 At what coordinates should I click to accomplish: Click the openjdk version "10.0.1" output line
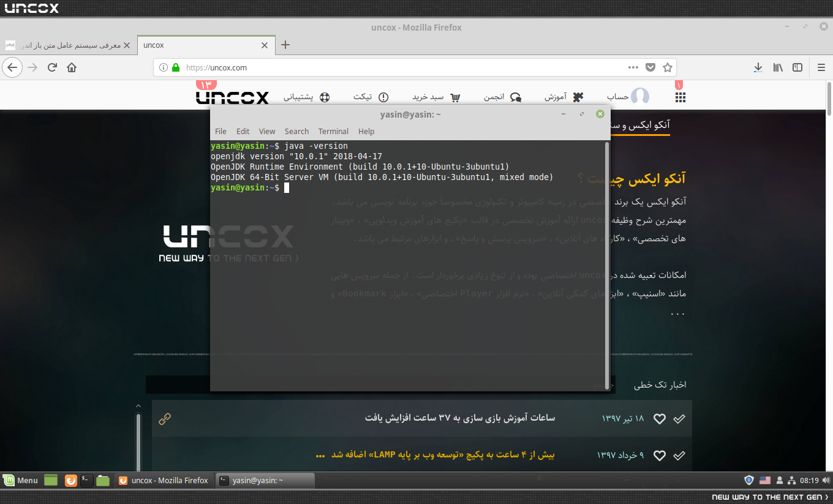pos(296,156)
